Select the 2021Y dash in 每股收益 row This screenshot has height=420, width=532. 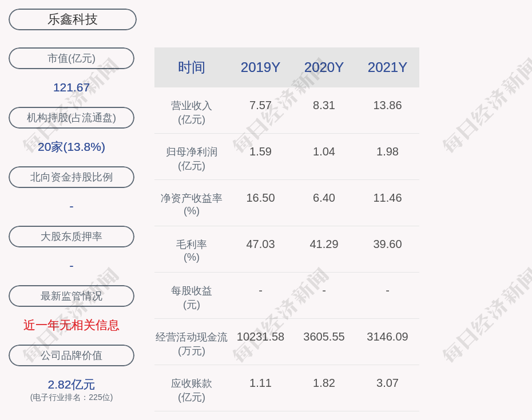387,290
